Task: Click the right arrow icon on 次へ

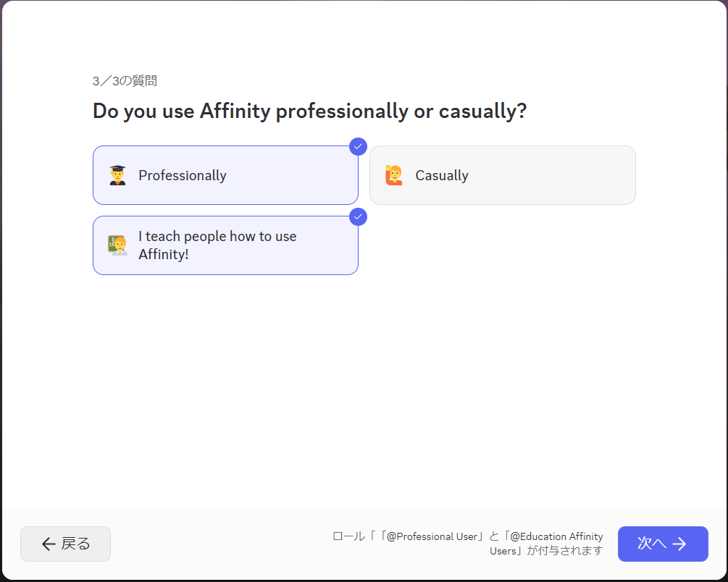Action: pos(679,544)
